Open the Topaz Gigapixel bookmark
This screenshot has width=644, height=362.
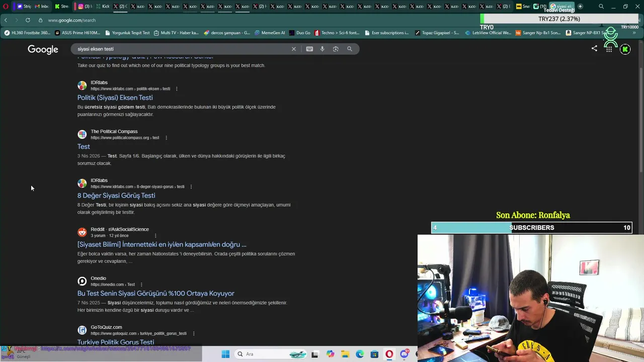(437, 33)
